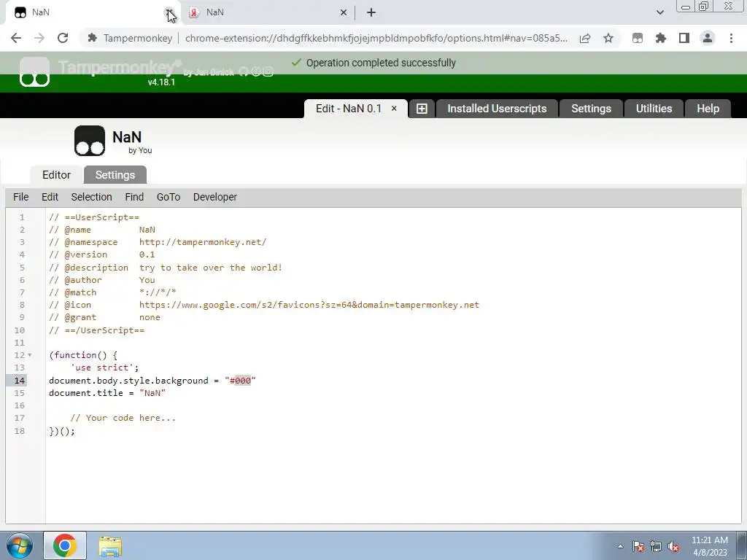The image size is (747, 560).
Task: Click the "// Your code here..." comment
Action: coord(123,418)
